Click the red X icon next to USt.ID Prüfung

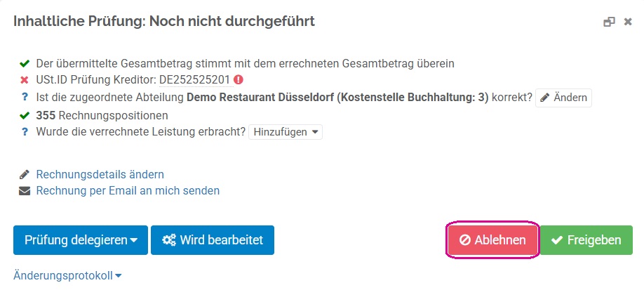25,80
